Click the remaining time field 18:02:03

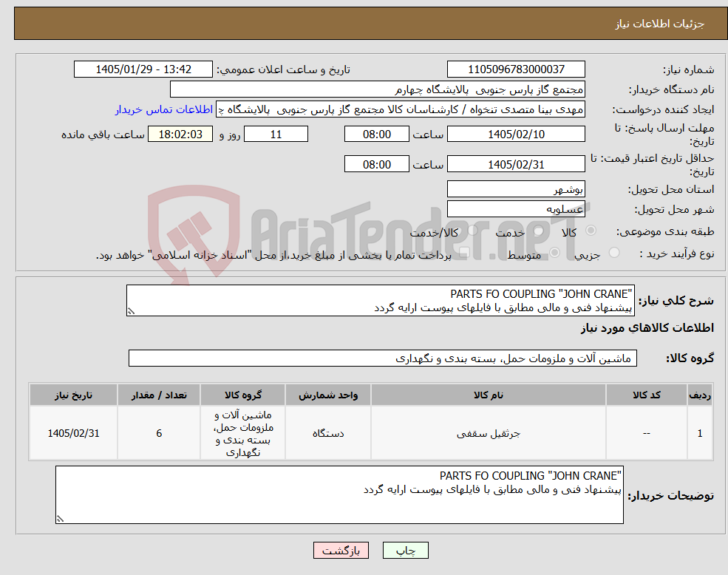point(180,135)
